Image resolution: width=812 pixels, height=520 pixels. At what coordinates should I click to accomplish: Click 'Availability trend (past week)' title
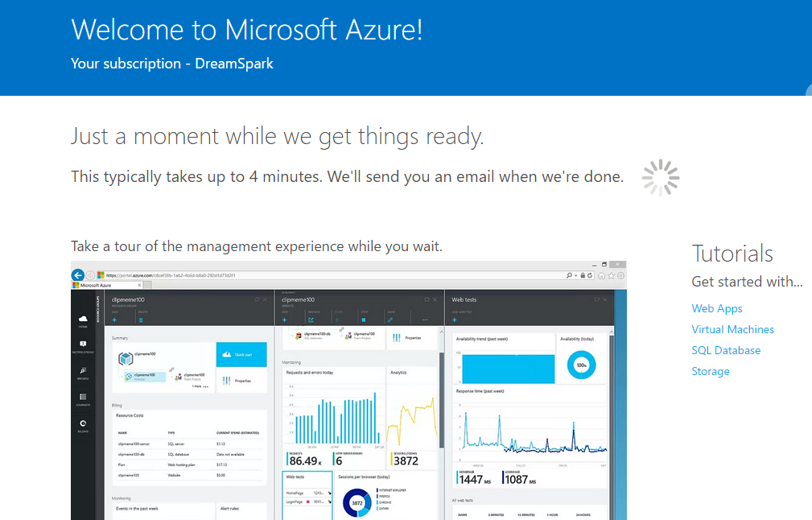[x=481, y=339]
